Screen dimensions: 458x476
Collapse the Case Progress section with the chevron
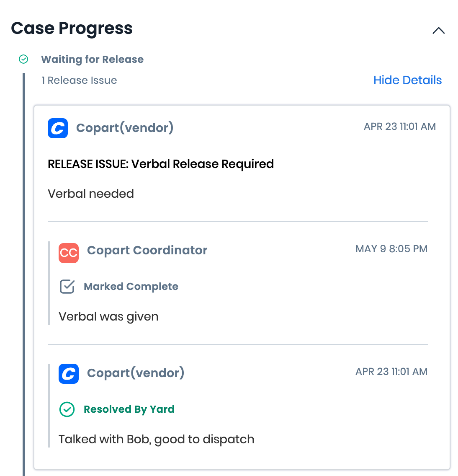[438, 31]
